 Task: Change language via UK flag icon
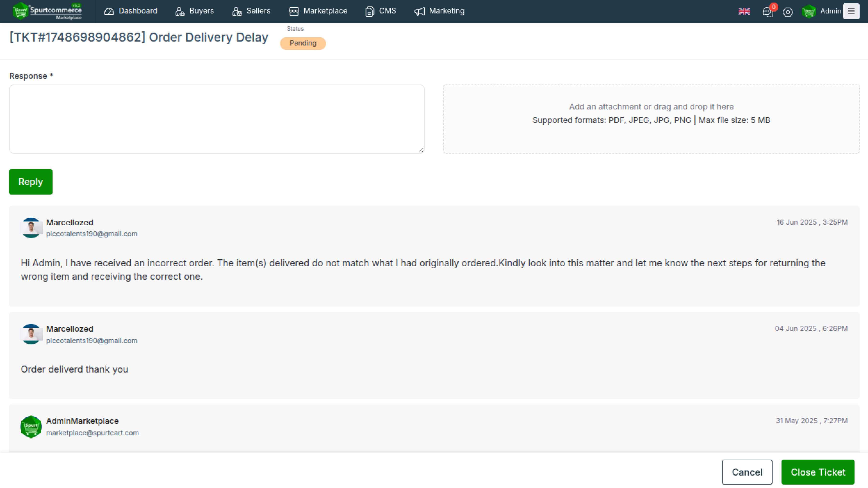pos(744,12)
